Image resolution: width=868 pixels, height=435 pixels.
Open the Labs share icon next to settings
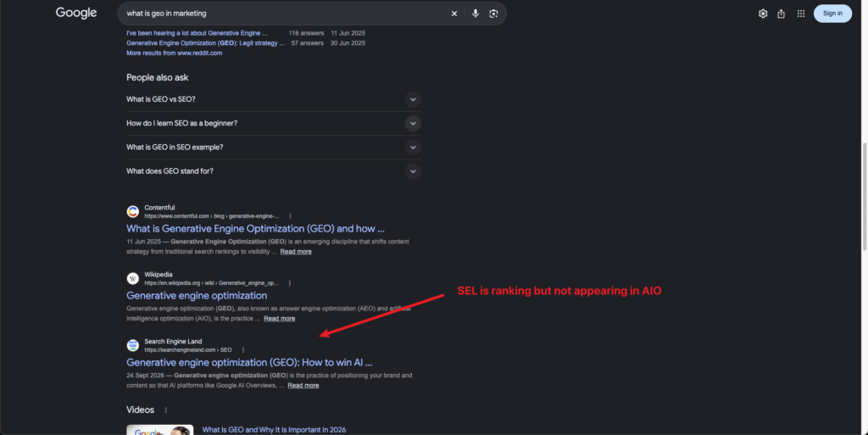point(781,14)
